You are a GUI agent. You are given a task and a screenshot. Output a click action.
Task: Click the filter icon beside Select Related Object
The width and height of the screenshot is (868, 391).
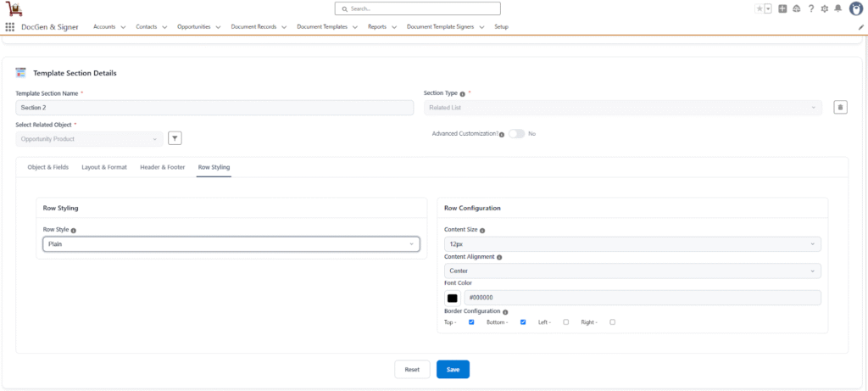point(175,138)
